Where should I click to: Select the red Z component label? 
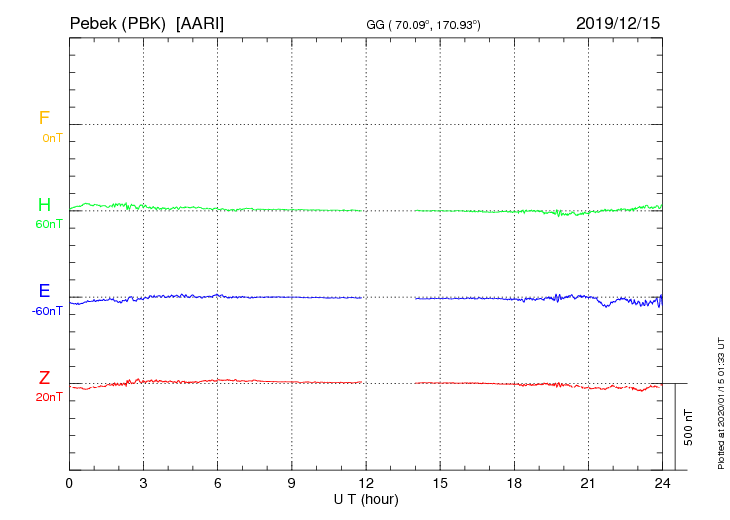pyautogui.click(x=44, y=378)
